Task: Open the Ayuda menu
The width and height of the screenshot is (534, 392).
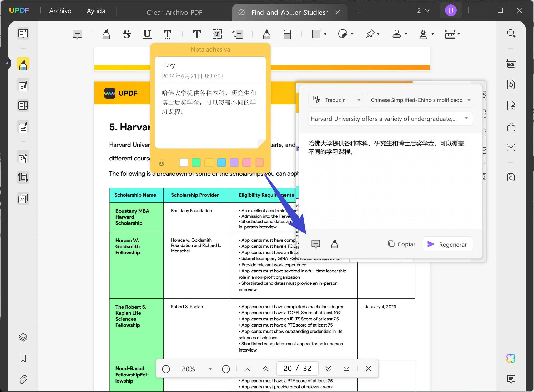Action: (x=96, y=11)
